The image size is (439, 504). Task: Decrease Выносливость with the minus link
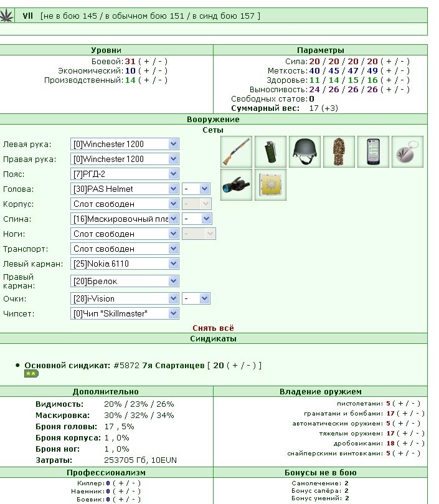pyautogui.click(x=402, y=89)
